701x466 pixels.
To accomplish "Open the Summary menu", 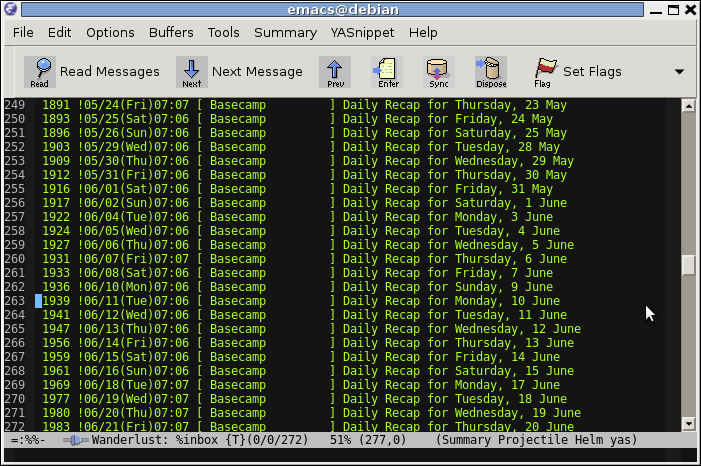I will [285, 33].
